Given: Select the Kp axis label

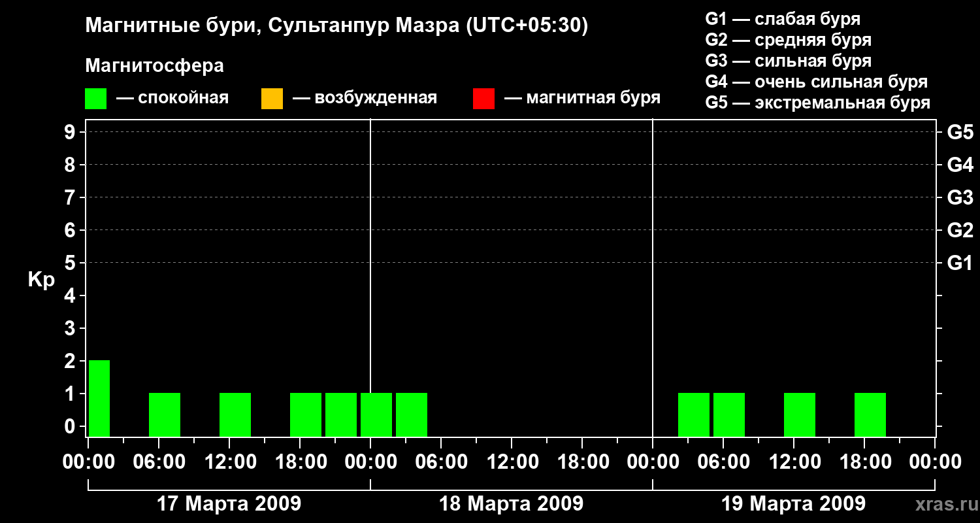Looking at the screenshot, I should [x=41, y=280].
